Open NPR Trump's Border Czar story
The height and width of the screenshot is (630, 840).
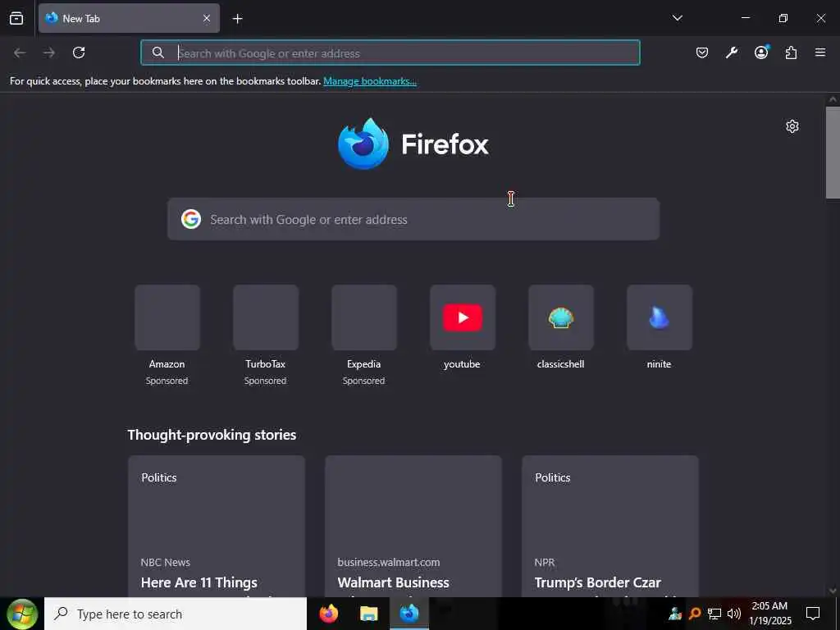coord(610,526)
